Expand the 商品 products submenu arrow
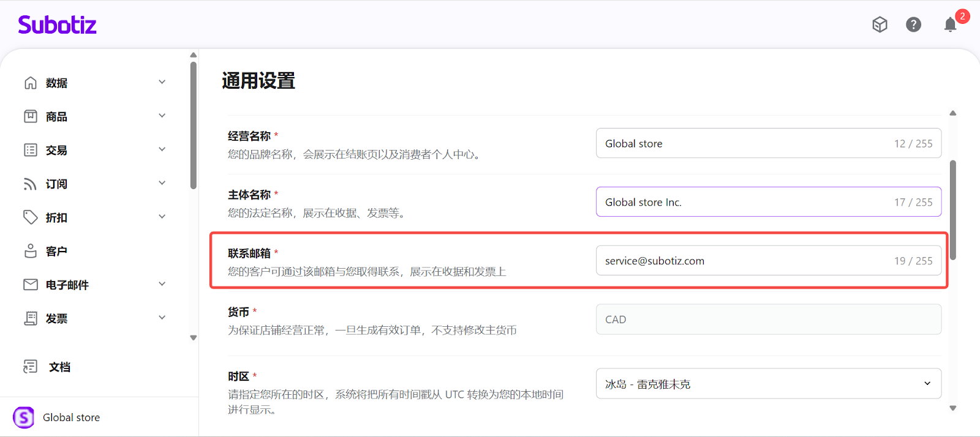The image size is (980, 437). click(x=162, y=116)
